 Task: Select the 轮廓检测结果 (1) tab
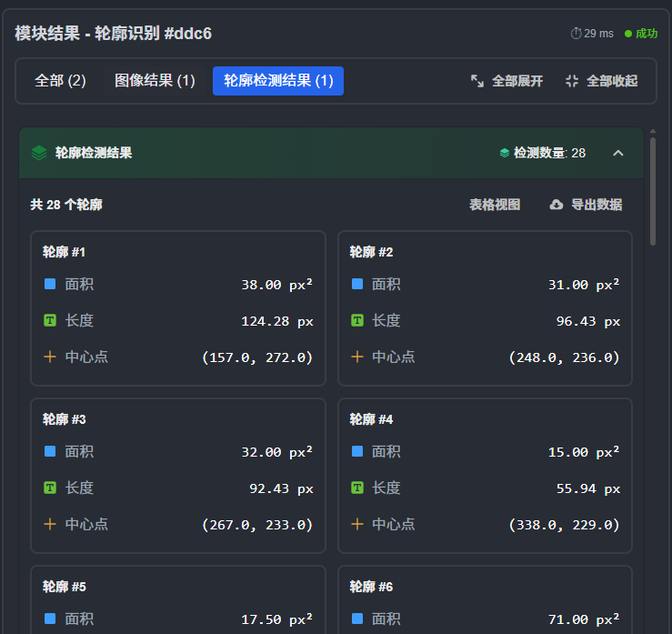[278, 81]
